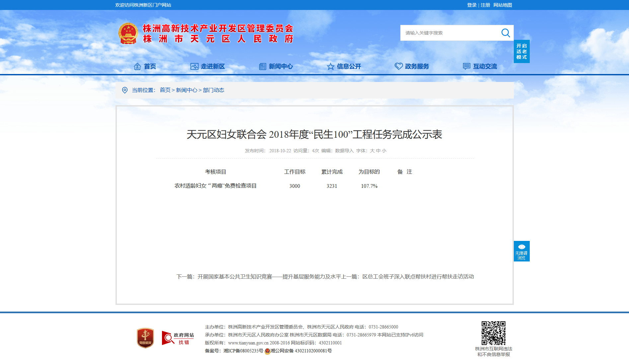Screen dimensions: 629x364
Task: Click the heart icon beside 政务服务
Action: point(399,66)
